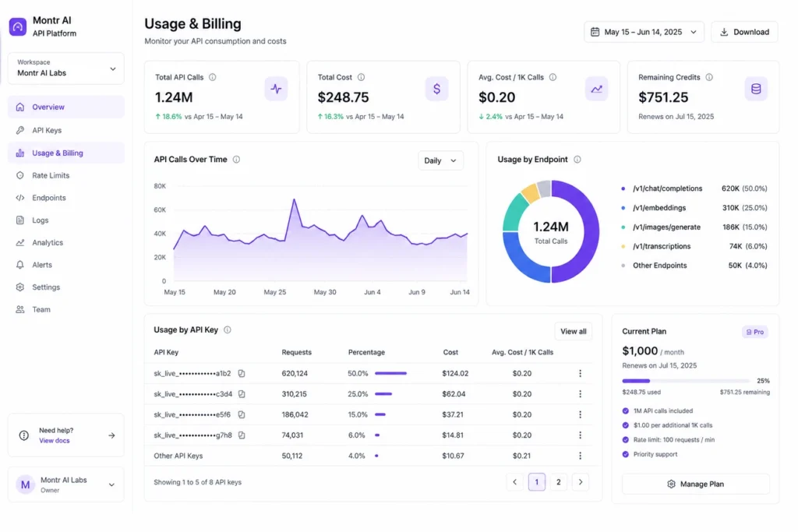Click the arrow icon in Need help card

(x=111, y=435)
